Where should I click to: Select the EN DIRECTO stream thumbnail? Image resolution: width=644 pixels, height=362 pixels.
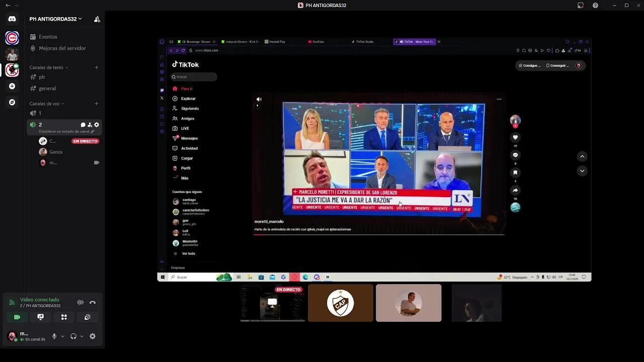(x=273, y=303)
